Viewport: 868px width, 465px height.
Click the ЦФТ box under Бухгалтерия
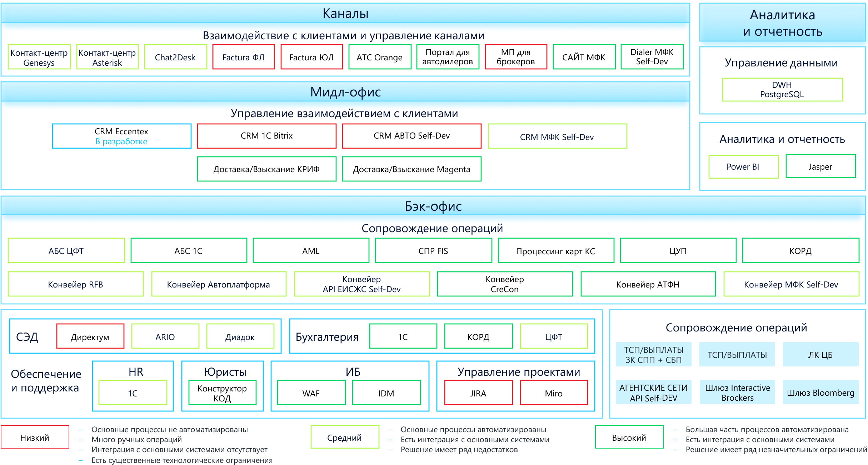(554, 336)
